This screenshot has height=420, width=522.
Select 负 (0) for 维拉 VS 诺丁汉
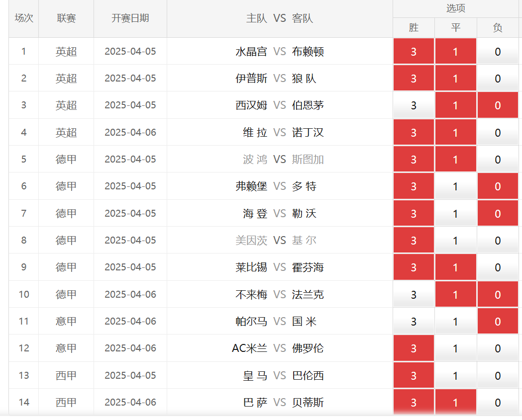(498, 132)
